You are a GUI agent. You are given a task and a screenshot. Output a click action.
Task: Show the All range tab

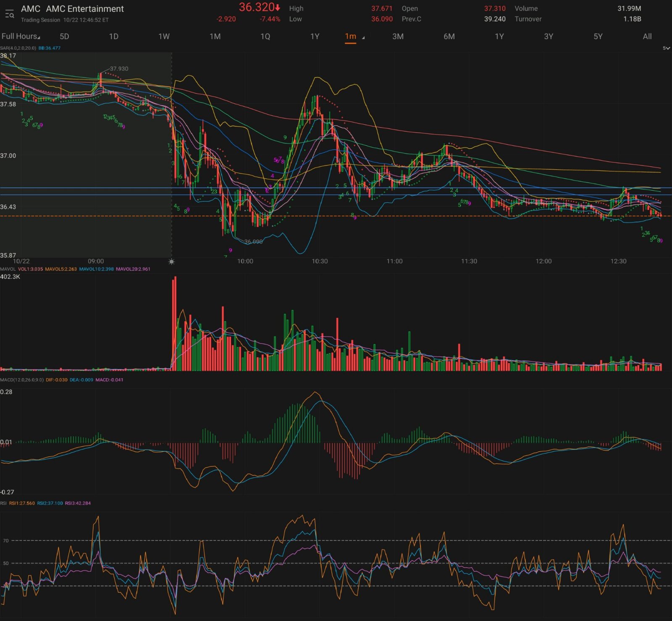[x=647, y=37]
